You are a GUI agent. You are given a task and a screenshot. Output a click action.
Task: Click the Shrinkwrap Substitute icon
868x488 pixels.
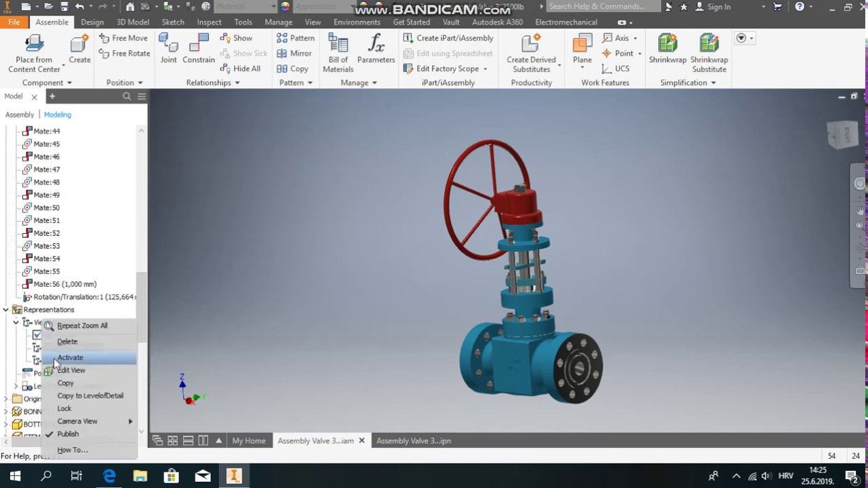pyautogui.click(x=709, y=43)
